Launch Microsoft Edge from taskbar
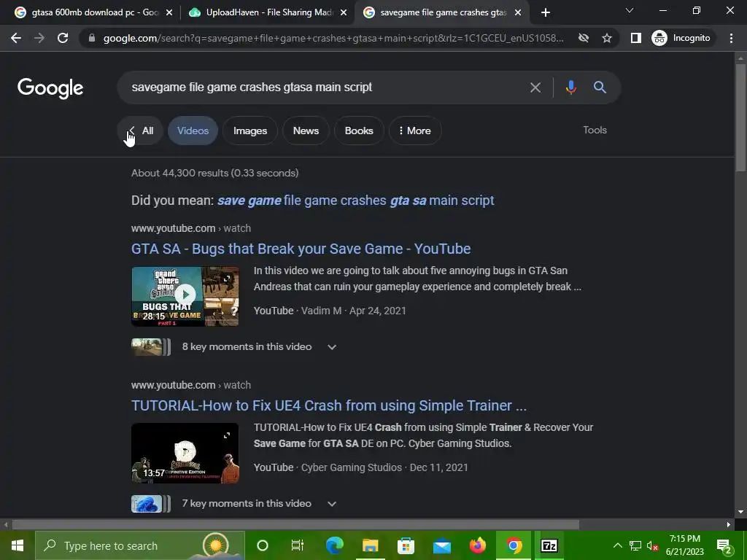747x560 pixels. coord(334,545)
